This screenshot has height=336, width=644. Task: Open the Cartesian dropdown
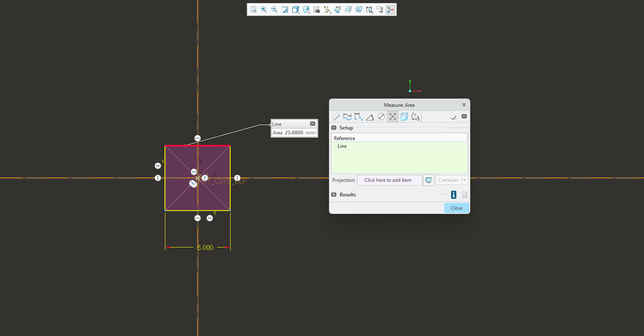coord(465,181)
